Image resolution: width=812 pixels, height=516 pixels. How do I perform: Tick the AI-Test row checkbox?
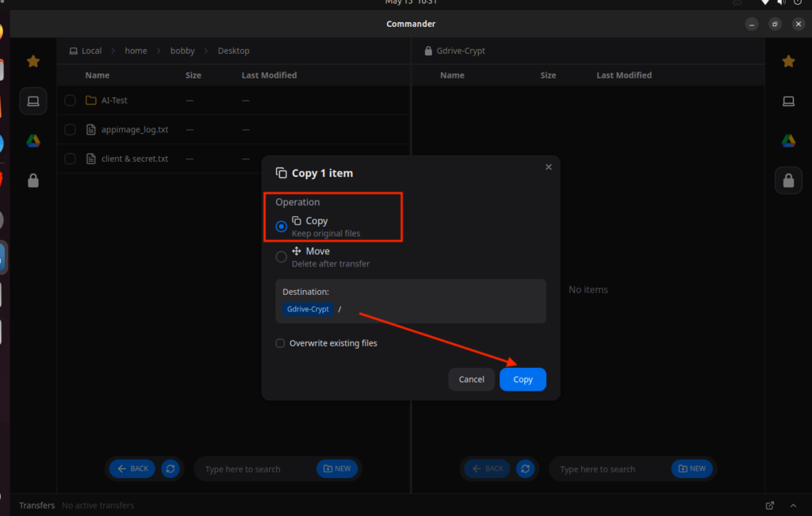click(70, 101)
